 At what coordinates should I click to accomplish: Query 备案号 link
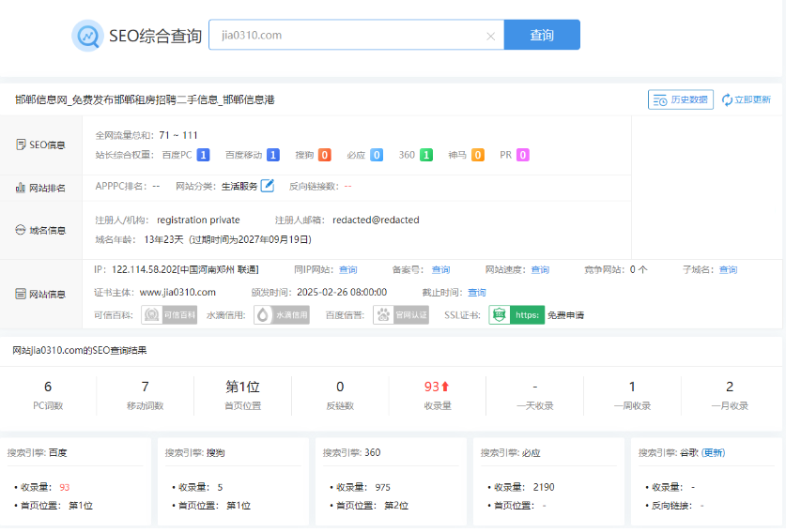tap(440, 270)
